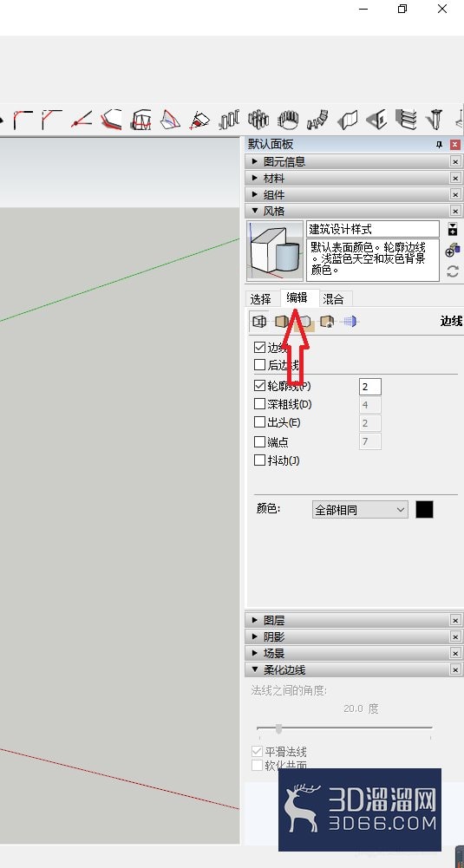Click the face with red square icon

[x=199, y=120]
